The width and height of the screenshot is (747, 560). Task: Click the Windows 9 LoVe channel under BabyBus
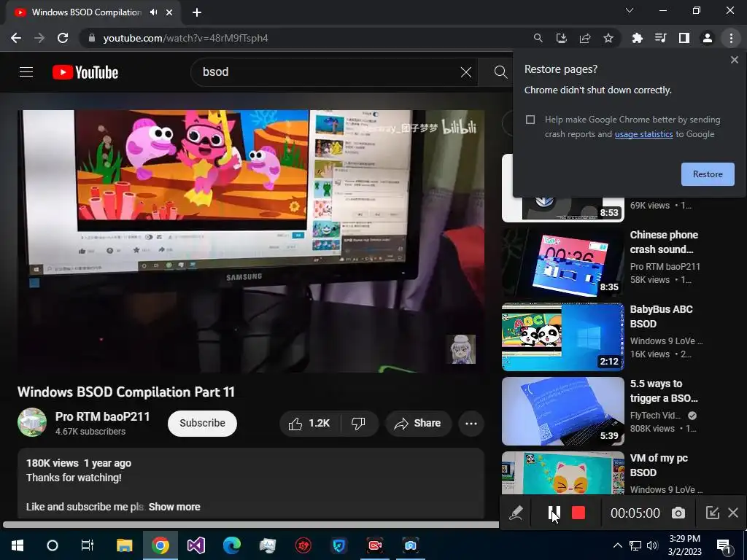tap(666, 341)
